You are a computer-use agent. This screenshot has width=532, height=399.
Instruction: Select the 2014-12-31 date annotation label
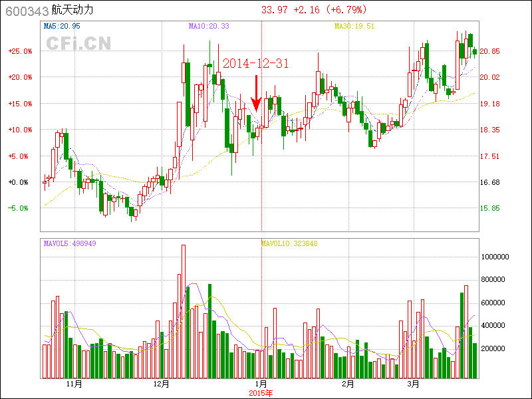pyautogui.click(x=255, y=63)
